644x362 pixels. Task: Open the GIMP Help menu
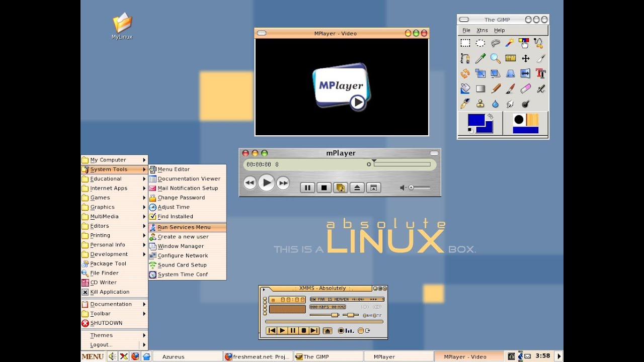click(x=499, y=30)
